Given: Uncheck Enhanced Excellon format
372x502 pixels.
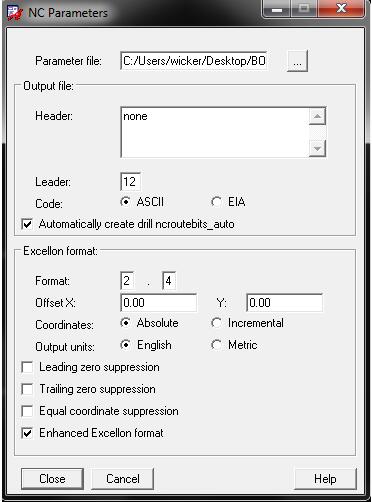Looking at the screenshot, I should pyautogui.click(x=27, y=433).
